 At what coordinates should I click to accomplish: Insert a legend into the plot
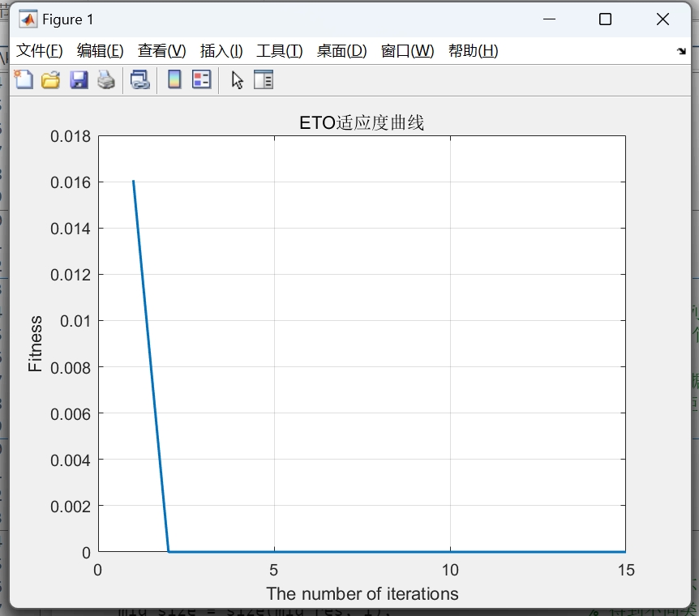click(x=200, y=79)
